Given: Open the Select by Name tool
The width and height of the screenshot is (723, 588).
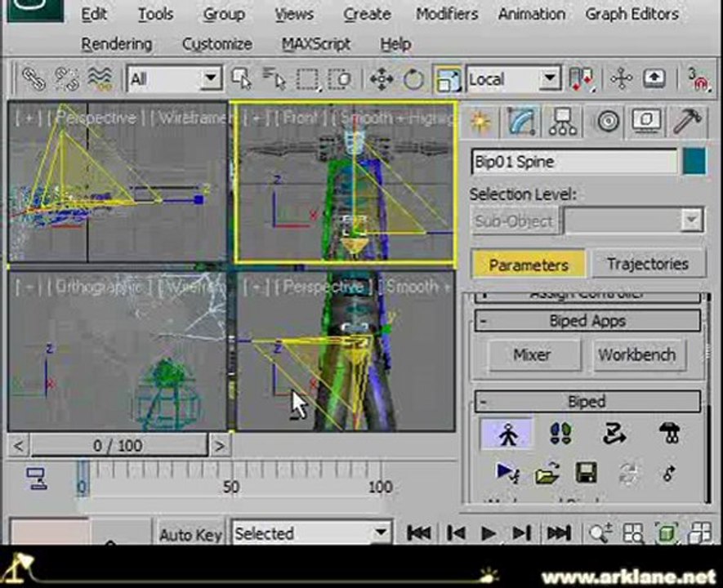Looking at the screenshot, I should (274, 79).
